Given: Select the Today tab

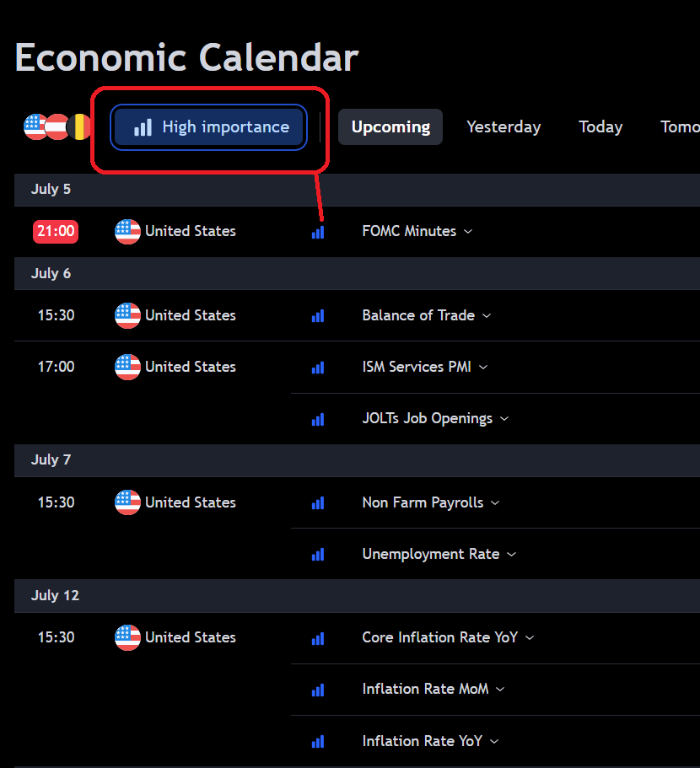Looking at the screenshot, I should point(600,127).
